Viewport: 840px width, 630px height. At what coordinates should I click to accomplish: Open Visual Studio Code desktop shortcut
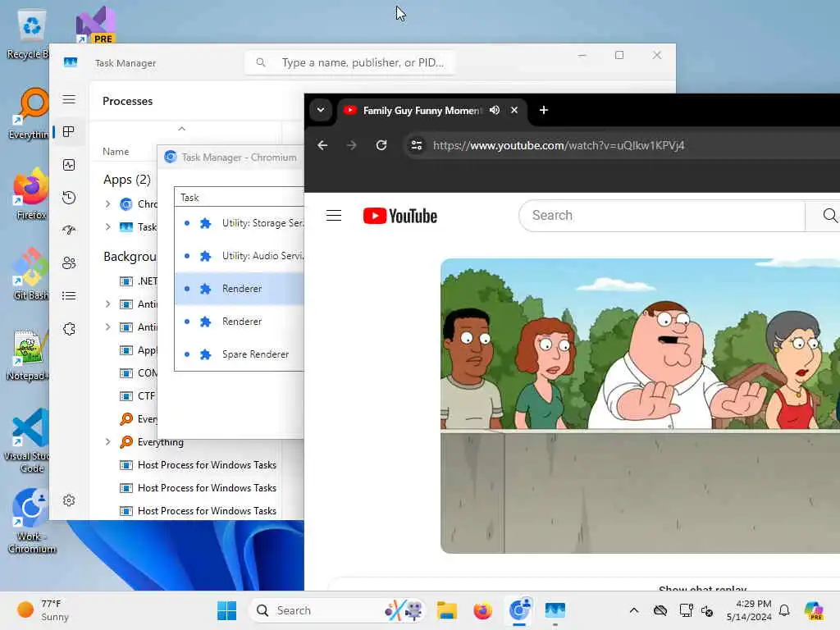(28, 441)
